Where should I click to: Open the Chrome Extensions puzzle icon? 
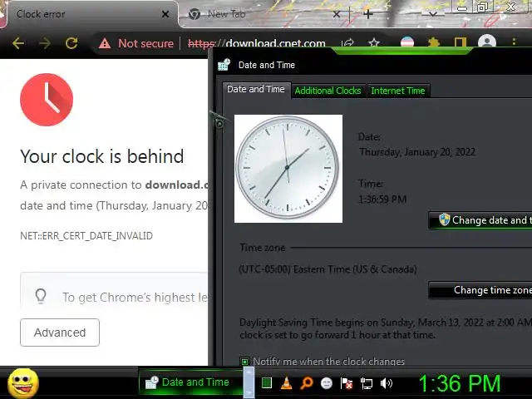coord(434,42)
